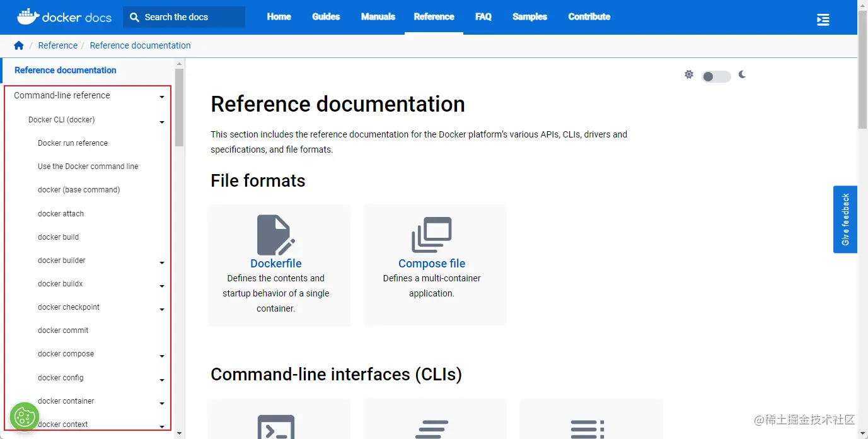
Task: Click the terminal prompt card icon
Action: 276,426
